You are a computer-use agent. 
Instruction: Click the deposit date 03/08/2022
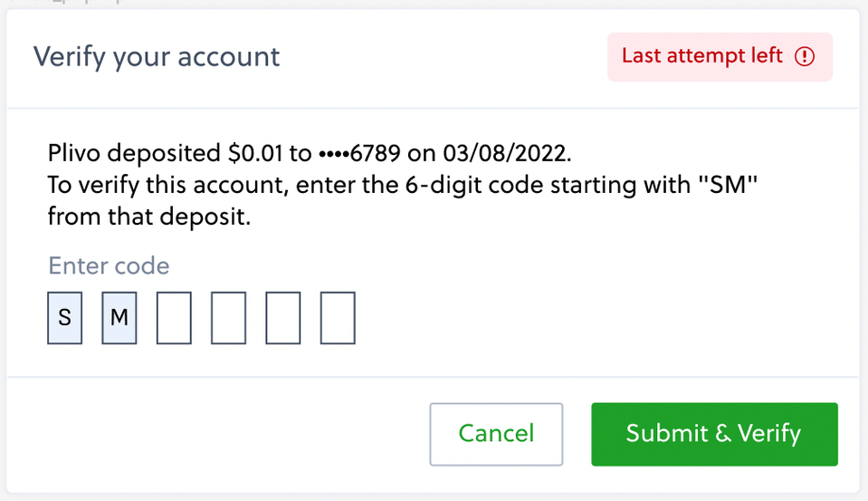coord(507,153)
